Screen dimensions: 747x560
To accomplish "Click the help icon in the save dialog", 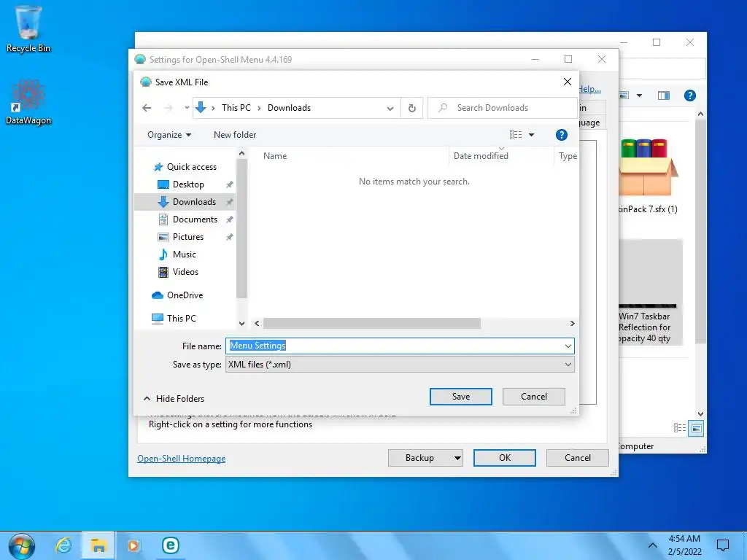I will 561,135.
